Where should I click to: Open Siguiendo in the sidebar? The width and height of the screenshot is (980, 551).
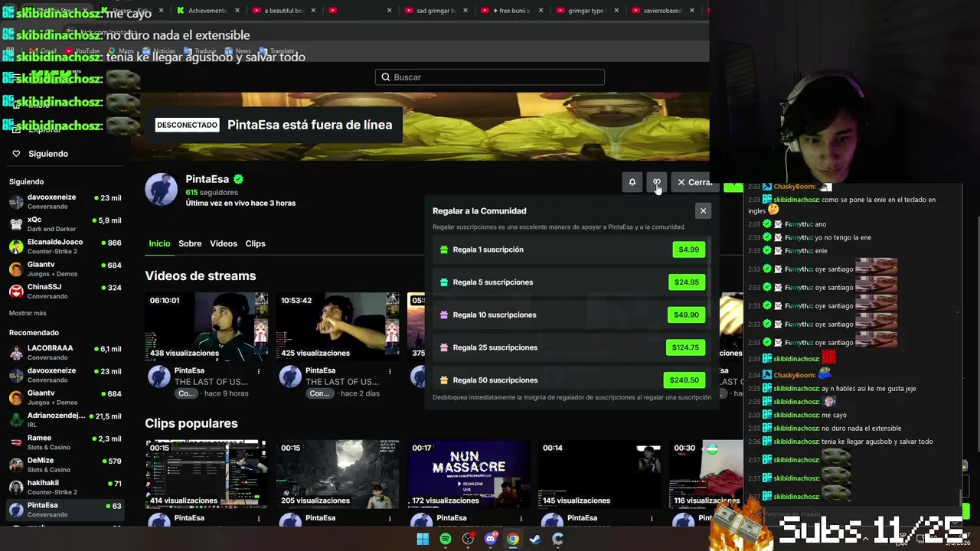pyautogui.click(x=48, y=154)
